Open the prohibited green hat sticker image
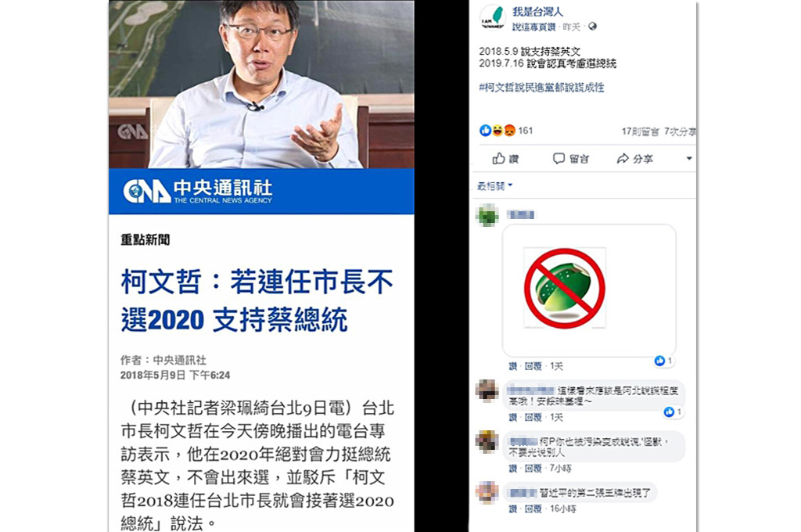The image size is (801, 532). [565, 288]
